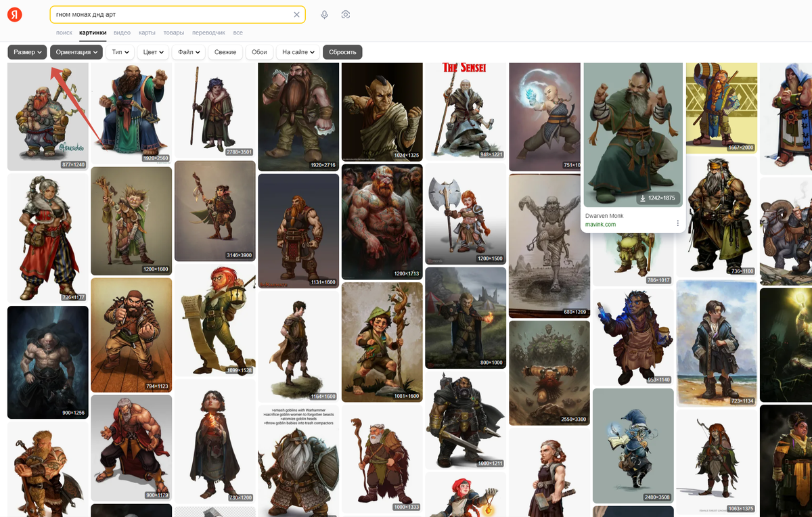
Task: Open the 736×1100 thumbnail
Action: [717, 217]
